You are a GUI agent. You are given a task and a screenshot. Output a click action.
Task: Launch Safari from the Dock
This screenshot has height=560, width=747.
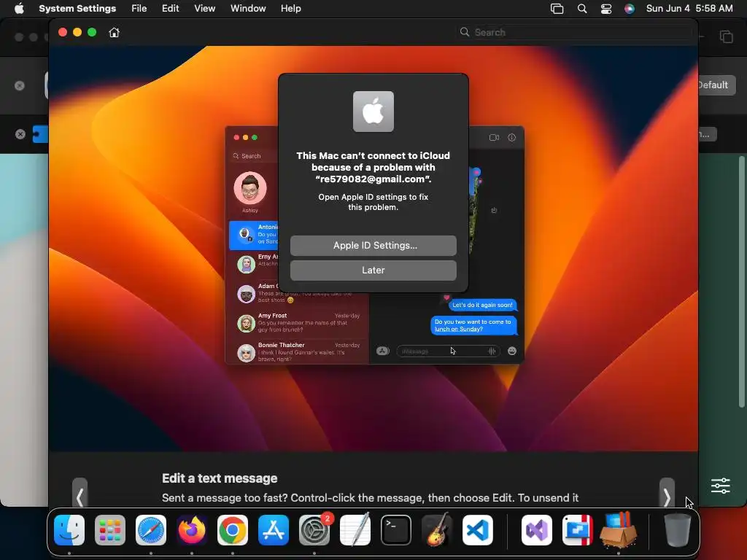pyautogui.click(x=151, y=530)
